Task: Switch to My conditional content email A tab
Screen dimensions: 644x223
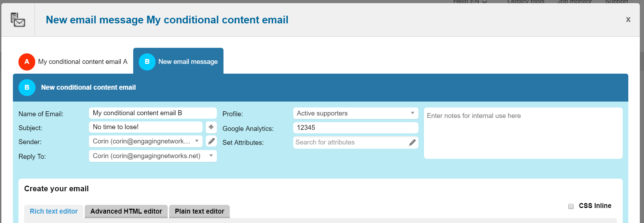Action: click(x=83, y=62)
